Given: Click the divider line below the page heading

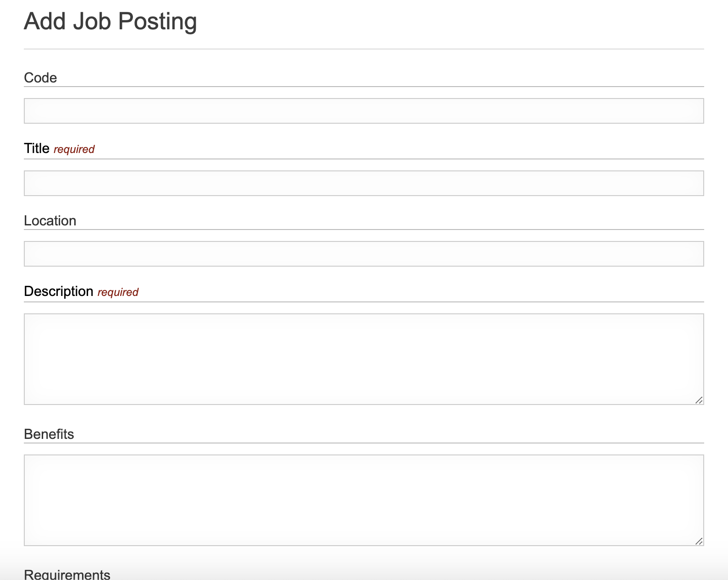Looking at the screenshot, I should [x=364, y=49].
